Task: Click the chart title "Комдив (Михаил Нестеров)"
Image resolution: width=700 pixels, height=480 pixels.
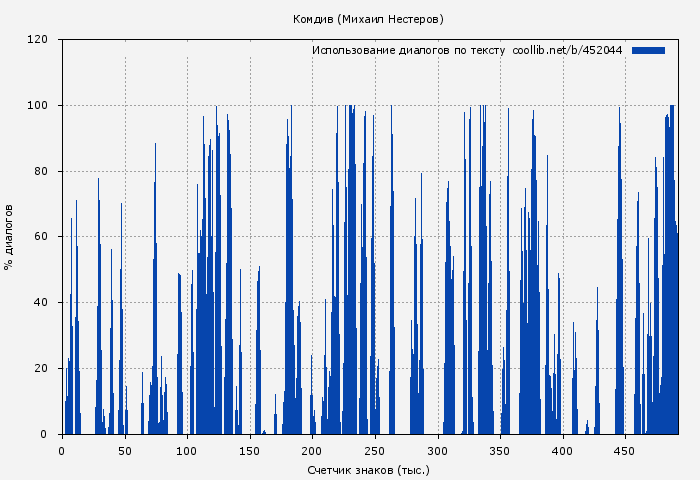Action: pos(368,19)
